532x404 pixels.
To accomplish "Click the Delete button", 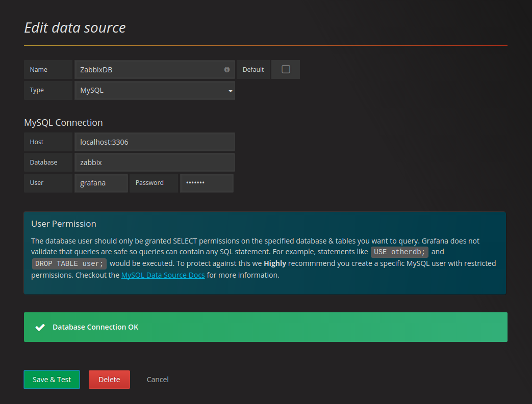I will [x=109, y=379].
